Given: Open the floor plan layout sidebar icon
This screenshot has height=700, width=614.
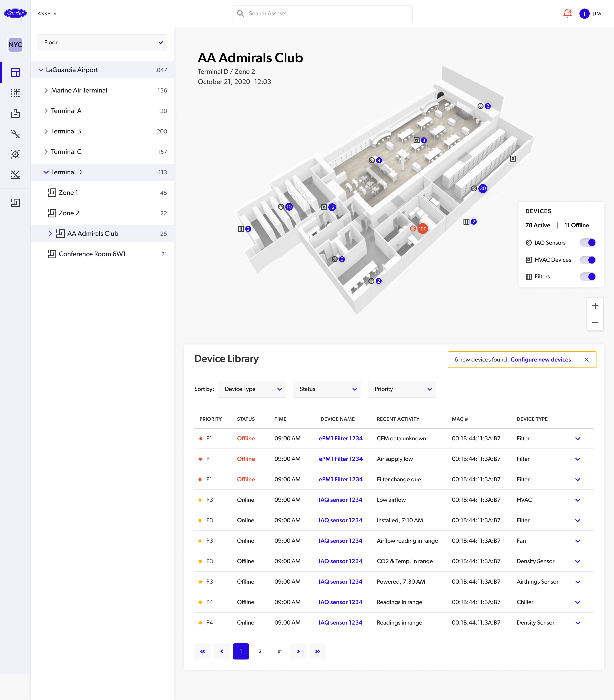Looking at the screenshot, I should tap(15, 72).
